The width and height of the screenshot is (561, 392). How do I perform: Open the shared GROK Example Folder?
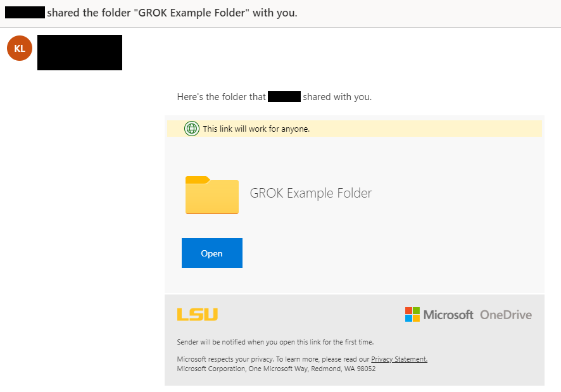point(212,253)
